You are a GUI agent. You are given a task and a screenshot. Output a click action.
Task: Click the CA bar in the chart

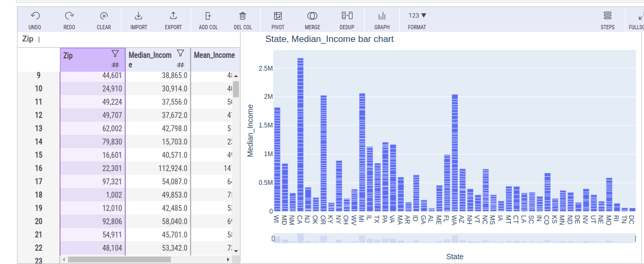coord(300,134)
